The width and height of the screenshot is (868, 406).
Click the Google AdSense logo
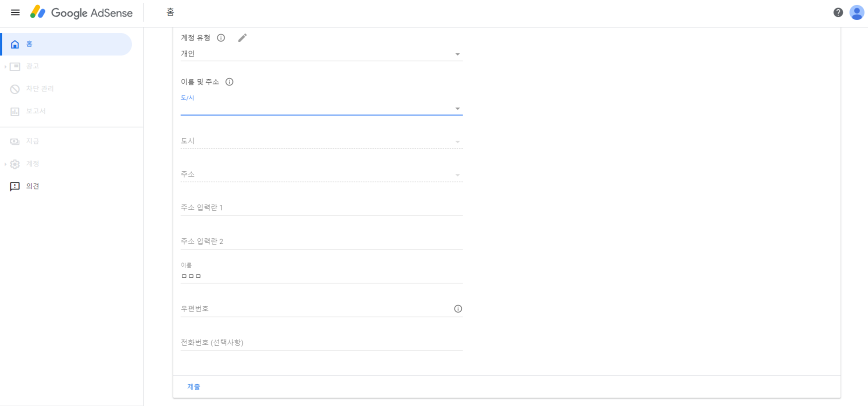(81, 13)
